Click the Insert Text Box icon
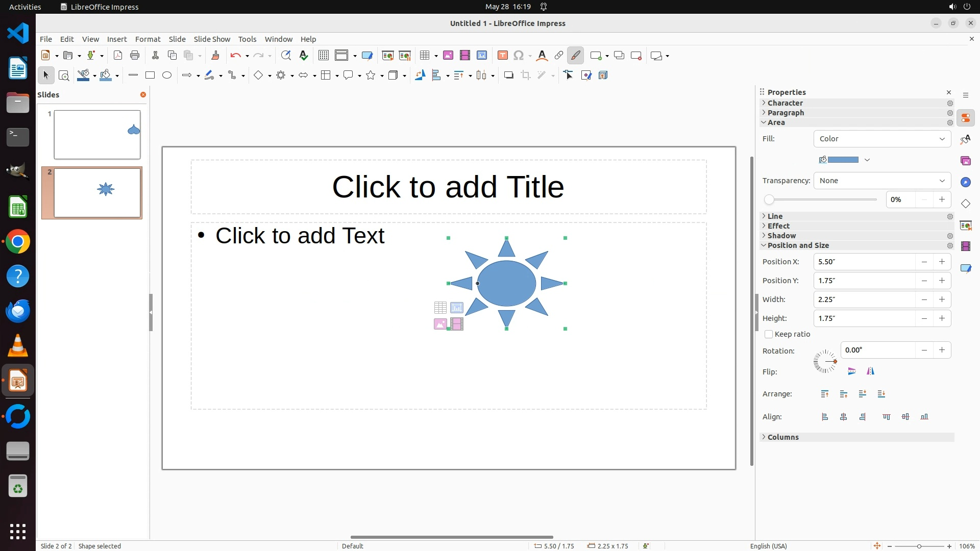The height and width of the screenshot is (551, 980). (502, 56)
